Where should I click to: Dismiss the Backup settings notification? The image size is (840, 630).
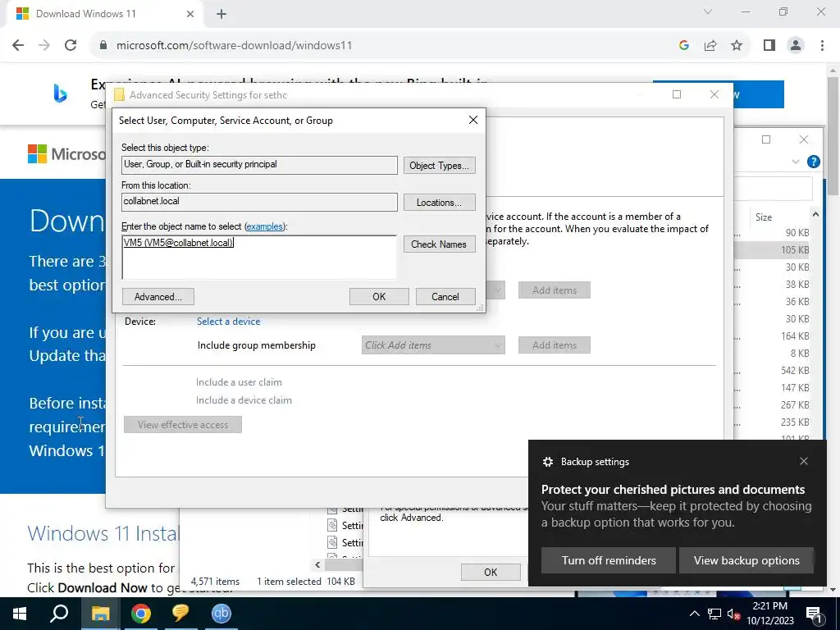(804, 461)
